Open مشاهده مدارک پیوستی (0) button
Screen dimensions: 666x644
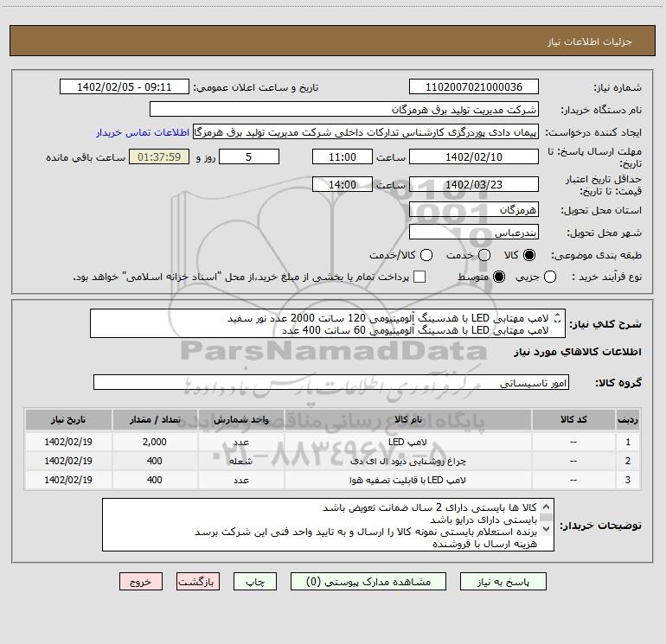(x=368, y=582)
